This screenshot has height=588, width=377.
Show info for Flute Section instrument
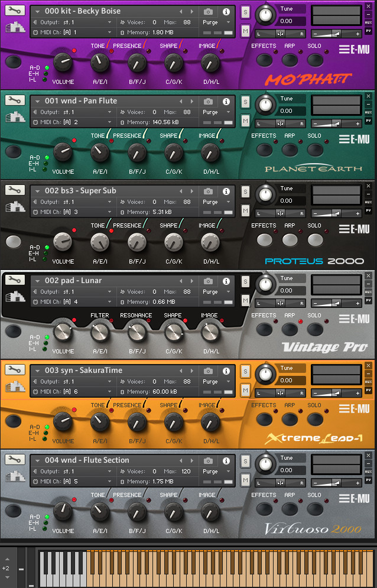pyautogui.click(x=226, y=460)
